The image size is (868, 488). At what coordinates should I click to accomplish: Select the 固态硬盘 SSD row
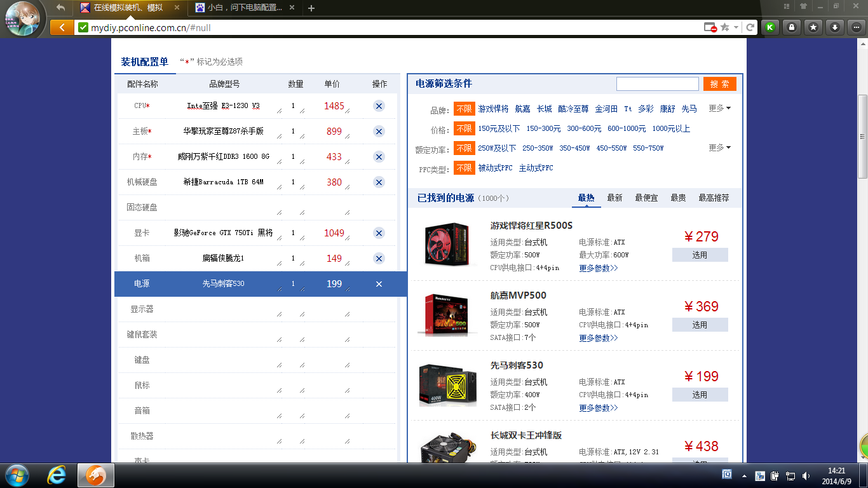pos(255,208)
